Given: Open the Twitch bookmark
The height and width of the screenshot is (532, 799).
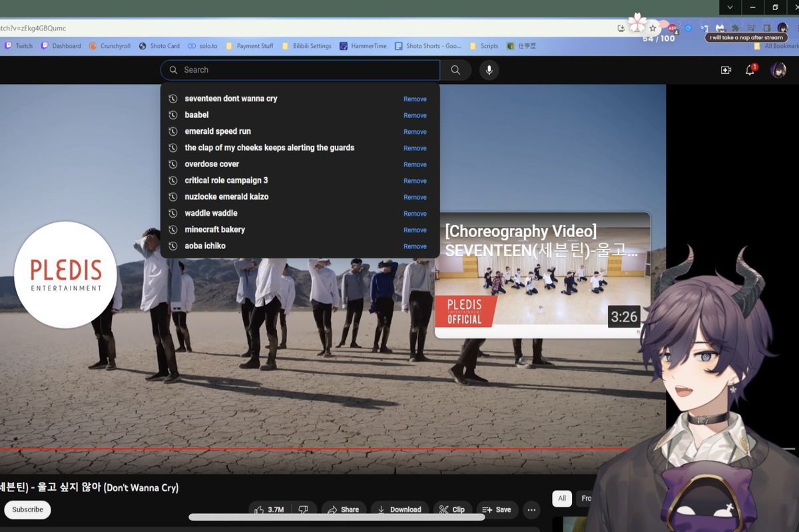Looking at the screenshot, I should pos(19,46).
